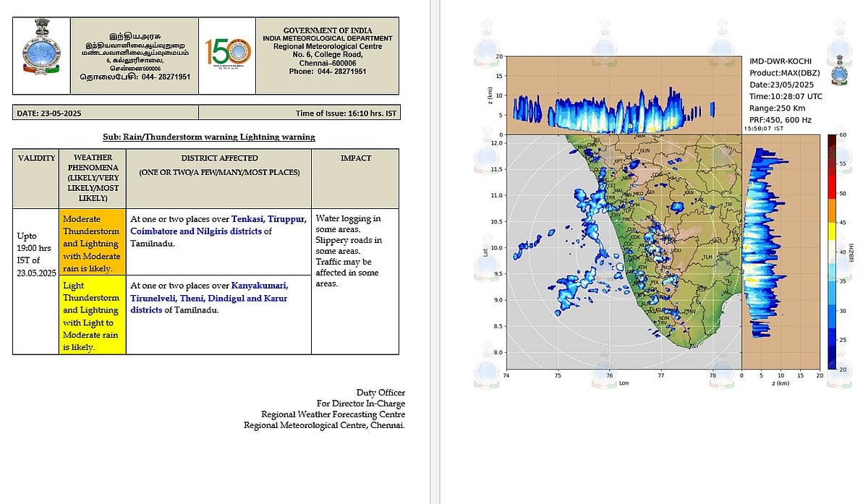Select the IMPACT column header

(x=354, y=158)
